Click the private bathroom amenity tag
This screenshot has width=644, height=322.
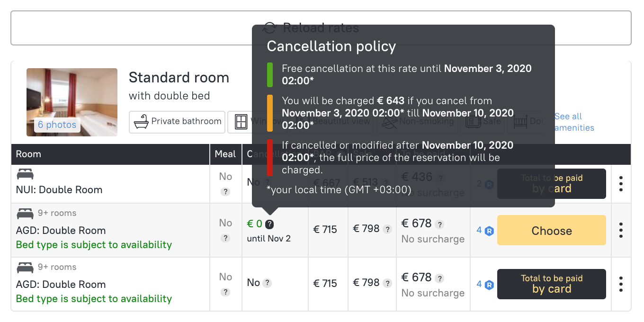177,122
